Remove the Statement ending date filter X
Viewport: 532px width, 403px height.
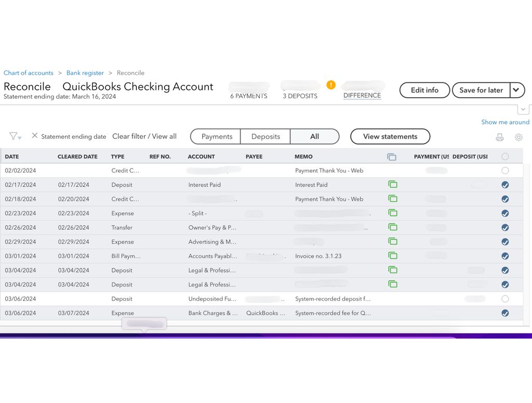35,136
